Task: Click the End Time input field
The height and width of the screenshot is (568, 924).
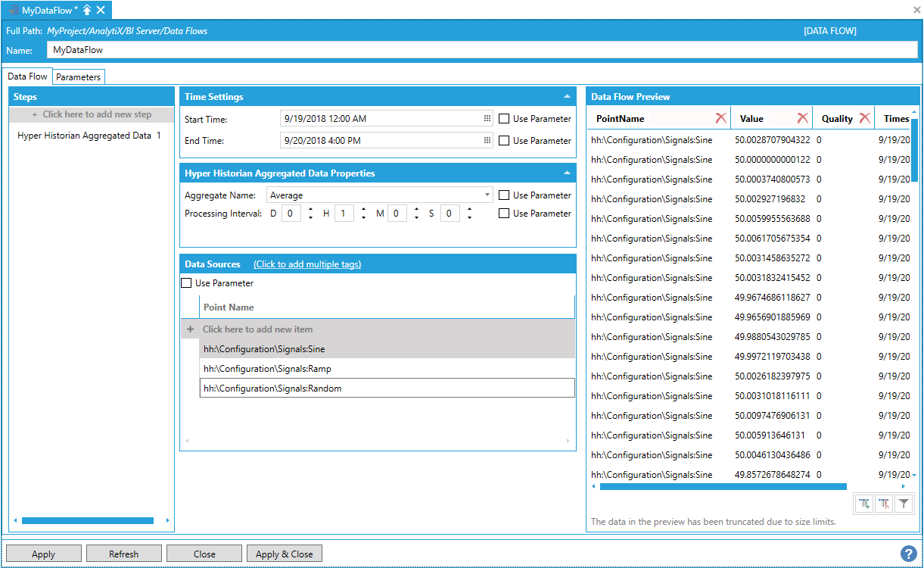Action: click(x=387, y=141)
